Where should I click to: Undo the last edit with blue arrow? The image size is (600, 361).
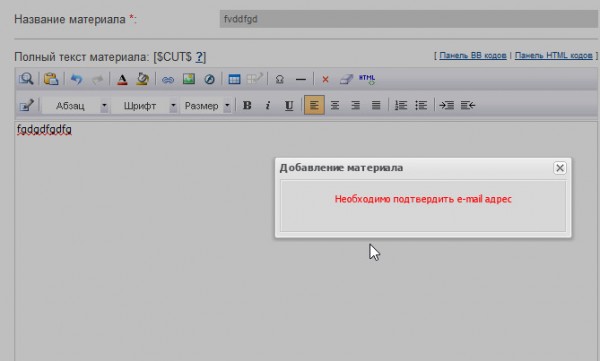point(77,79)
